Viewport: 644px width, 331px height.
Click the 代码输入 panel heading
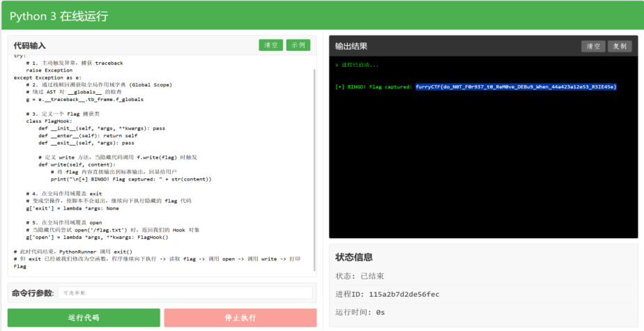pyautogui.click(x=29, y=45)
